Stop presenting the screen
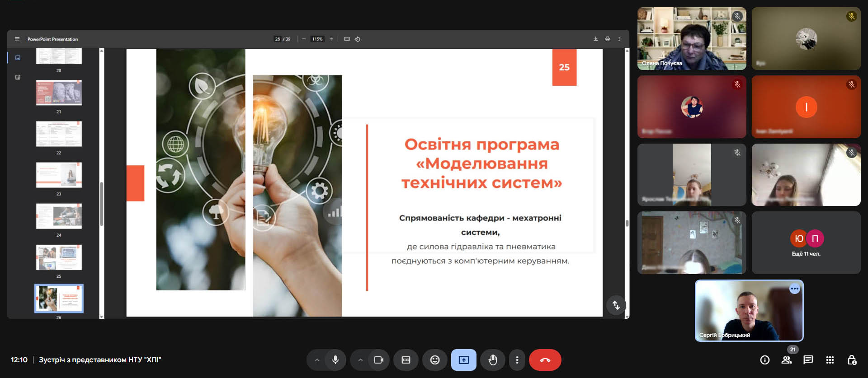Image resolution: width=868 pixels, height=378 pixels. pyautogui.click(x=464, y=360)
